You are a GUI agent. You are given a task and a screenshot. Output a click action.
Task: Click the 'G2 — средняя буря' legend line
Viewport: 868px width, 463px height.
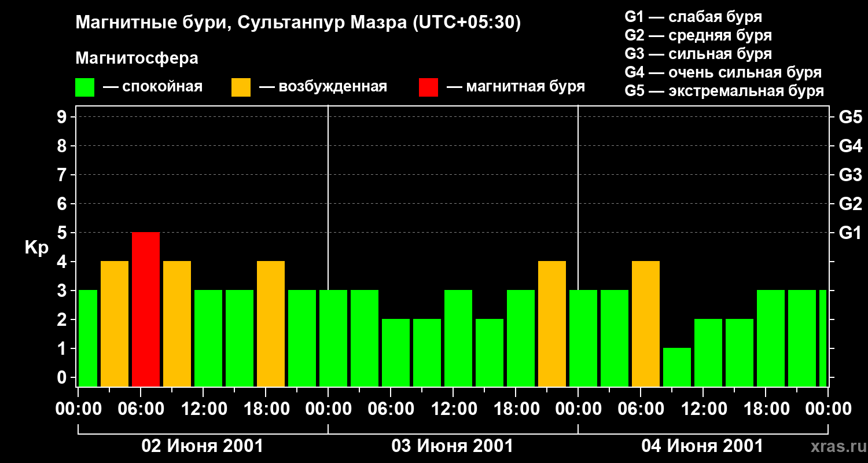[698, 35]
